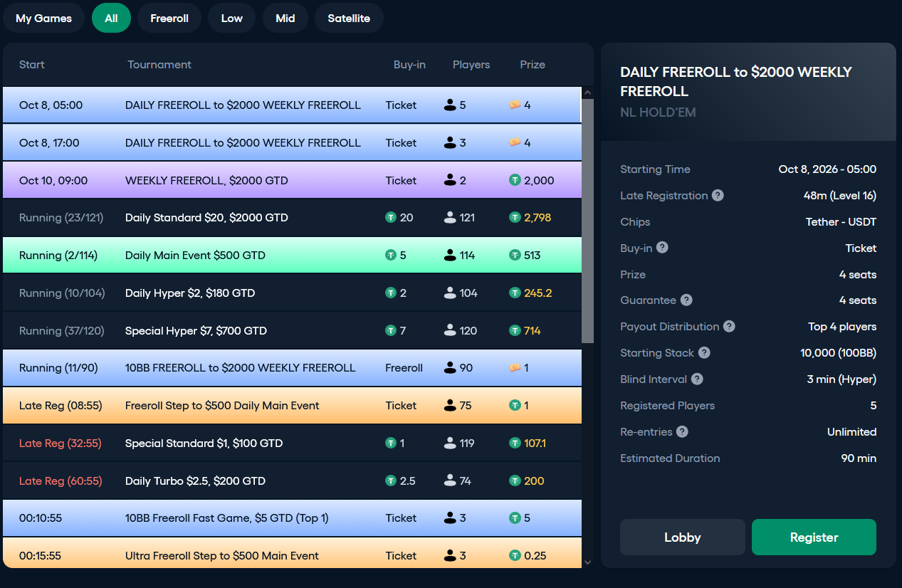Click Tether buy-in icon in Daily Main Event row

[391, 256]
